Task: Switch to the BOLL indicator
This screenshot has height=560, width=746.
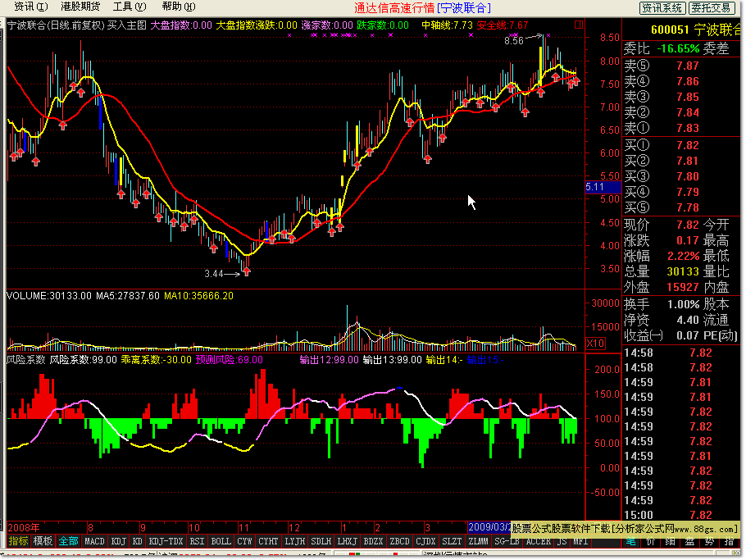Action: point(221,541)
